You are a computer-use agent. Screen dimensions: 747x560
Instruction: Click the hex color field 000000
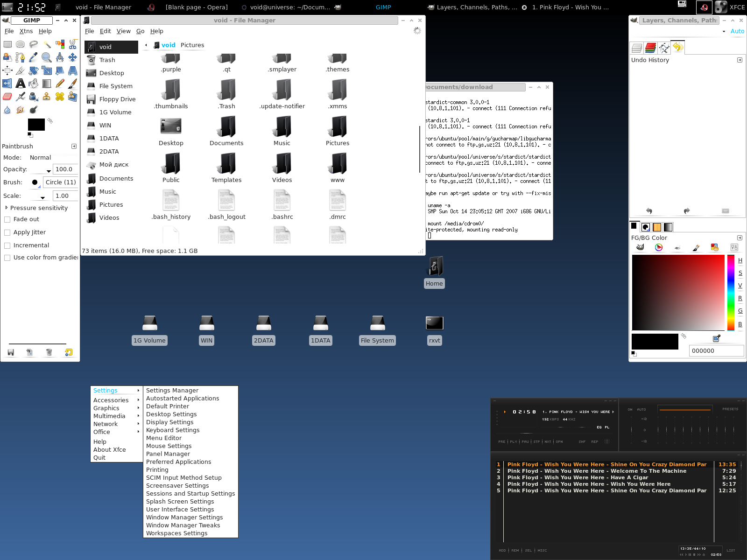pos(716,351)
